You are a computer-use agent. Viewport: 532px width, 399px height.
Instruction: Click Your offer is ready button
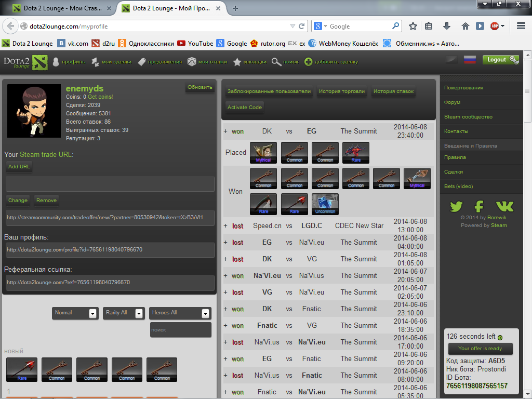point(480,349)
